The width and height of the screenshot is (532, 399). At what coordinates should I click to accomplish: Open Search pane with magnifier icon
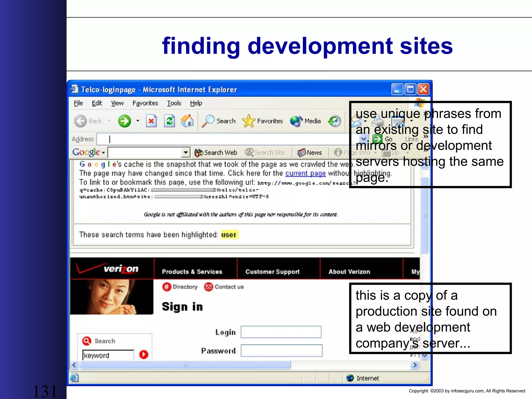208,121
